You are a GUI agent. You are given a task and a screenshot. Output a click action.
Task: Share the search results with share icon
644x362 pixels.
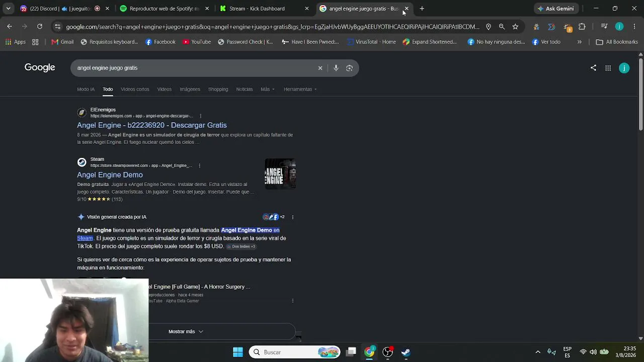593,68
